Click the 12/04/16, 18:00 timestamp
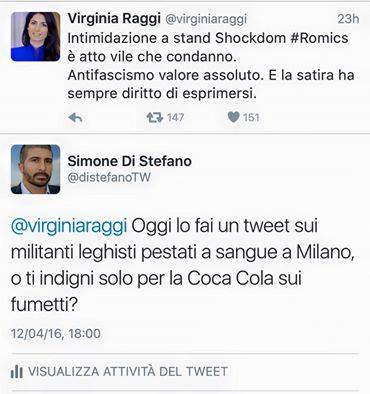Image resolution: width=370 pixels, height=394 pixels. point(56,334)
